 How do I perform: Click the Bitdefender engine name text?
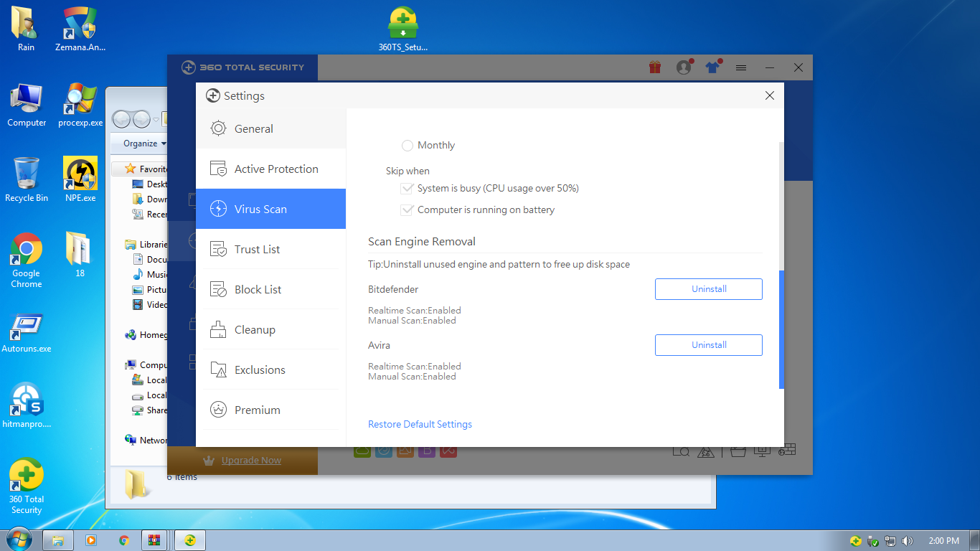click(x=393, y=290)
